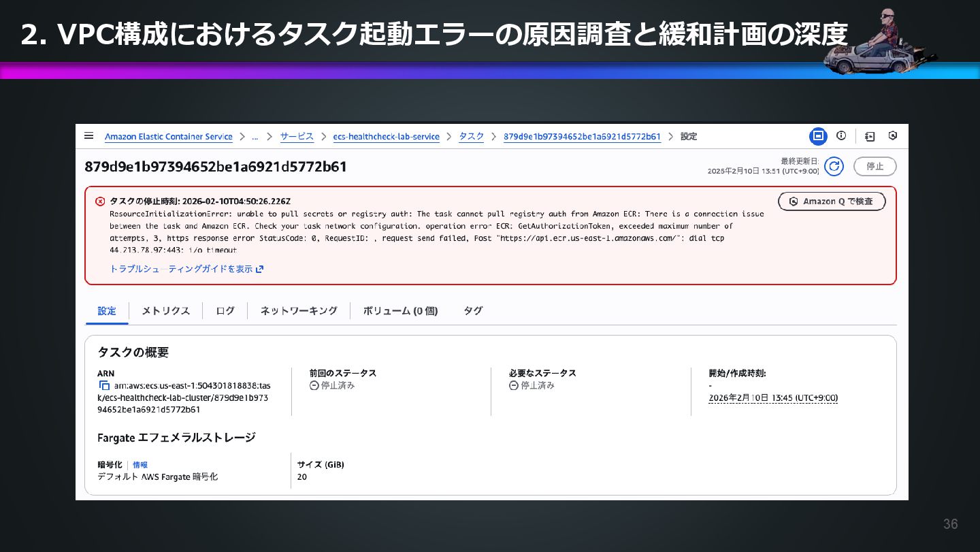Open the ネットワーキング tab
Screen dimensions: 980x552
299,311
